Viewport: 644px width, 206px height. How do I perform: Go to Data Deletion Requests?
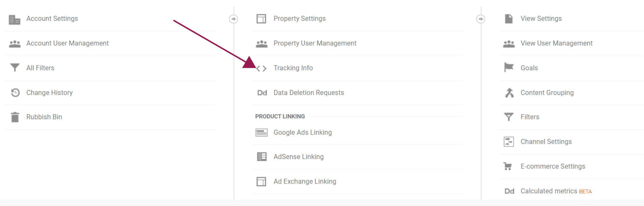point(308,93)
